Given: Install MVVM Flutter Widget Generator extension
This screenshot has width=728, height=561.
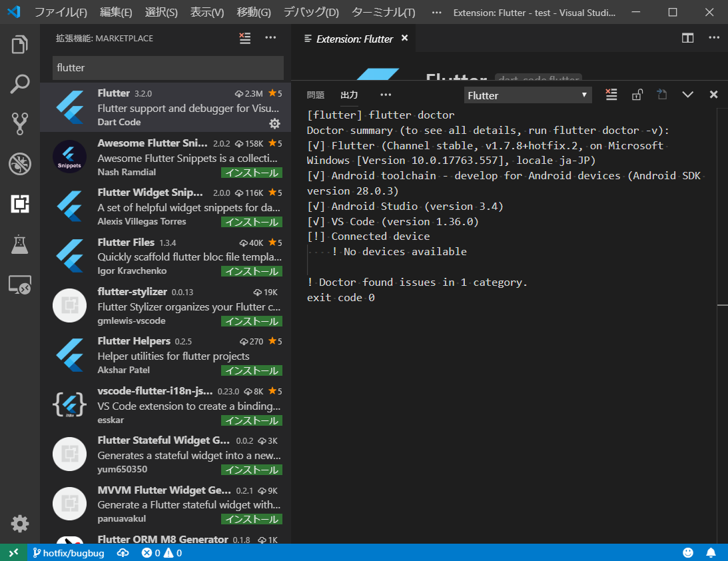Looking at the screenshot, I should pos(252,519).
